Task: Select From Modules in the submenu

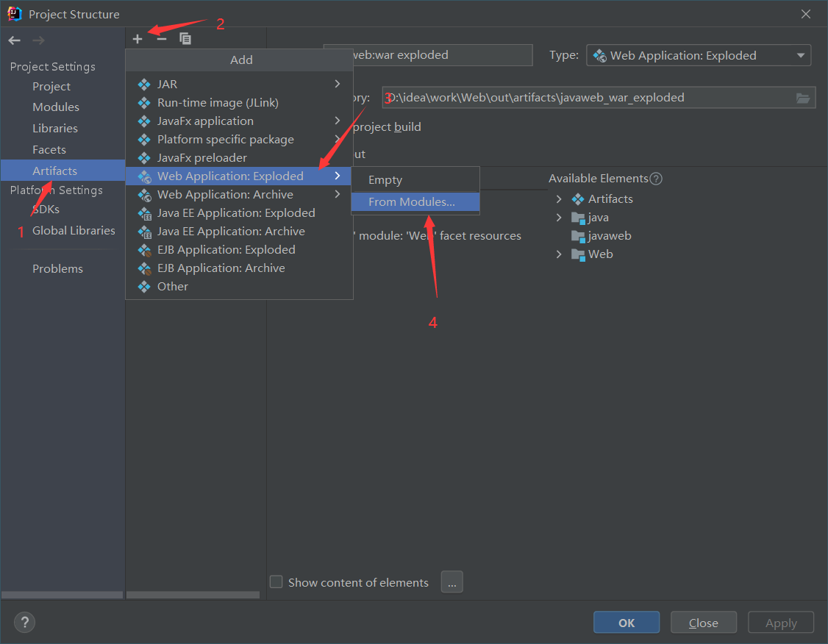Action: pyautogui.click(x=415, y=201)
